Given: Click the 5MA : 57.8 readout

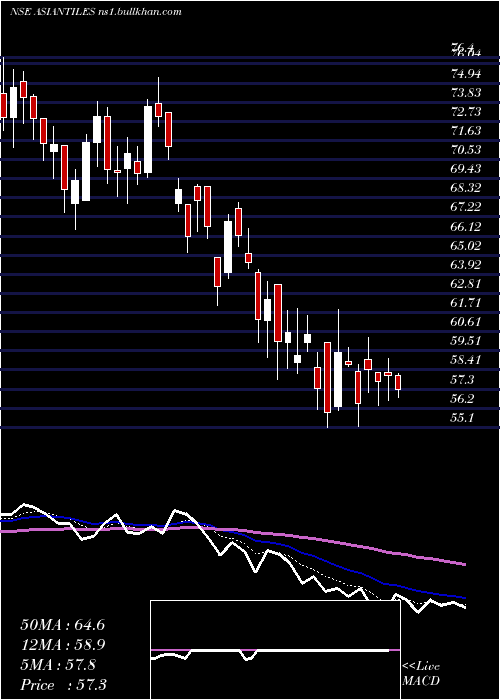Looking at the screenshot, I should pos(58,665).
